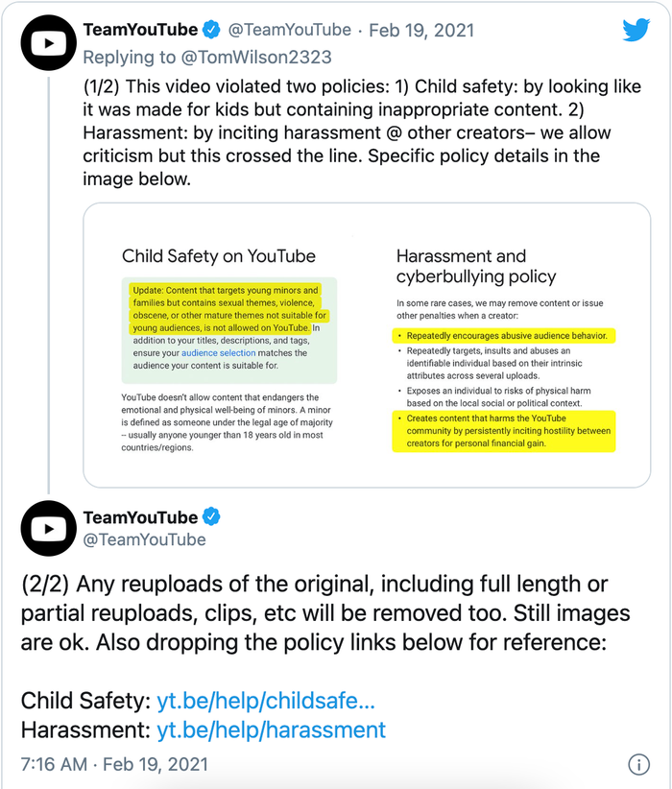Click verified badge beside lower TeamYouTube name
The width and height of the screenshot is (672, 789).
tap(211, 516)
